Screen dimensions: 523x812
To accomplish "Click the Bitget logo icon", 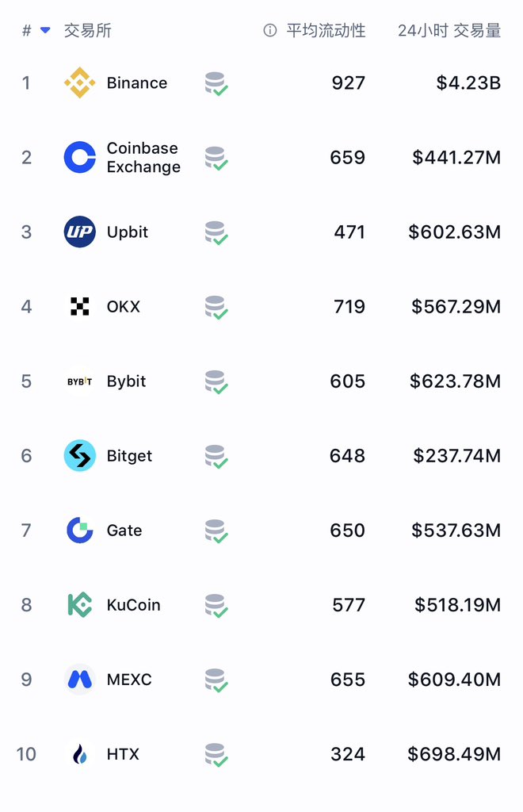I will 80,456.
